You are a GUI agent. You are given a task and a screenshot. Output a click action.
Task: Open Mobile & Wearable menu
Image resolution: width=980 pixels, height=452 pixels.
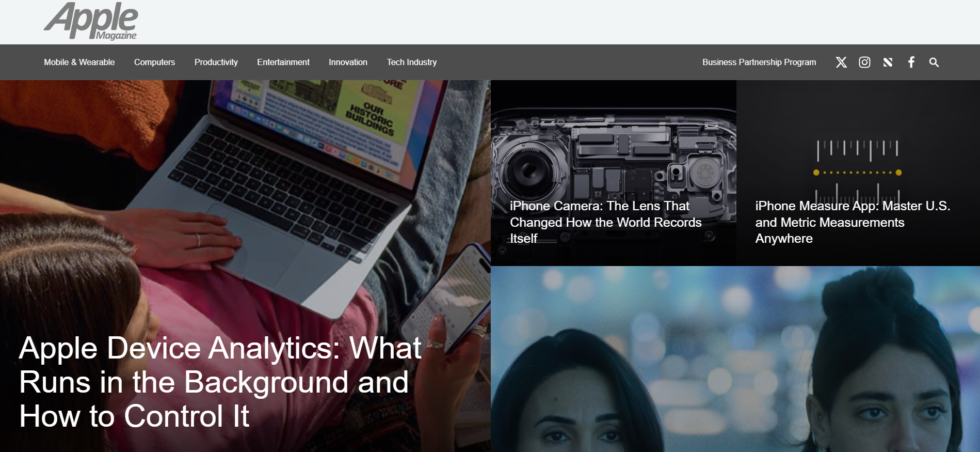click(x=79, y=62)
